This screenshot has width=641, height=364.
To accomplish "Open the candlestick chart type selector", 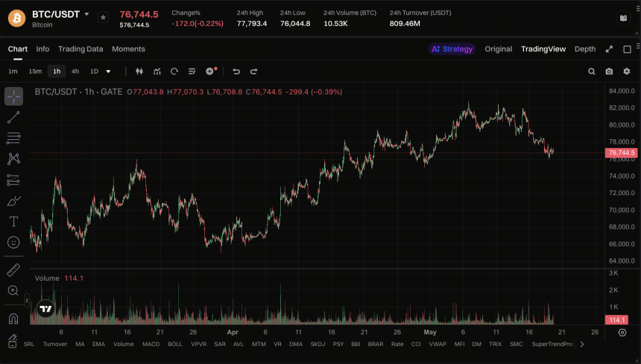I will [x=139, y=71].
